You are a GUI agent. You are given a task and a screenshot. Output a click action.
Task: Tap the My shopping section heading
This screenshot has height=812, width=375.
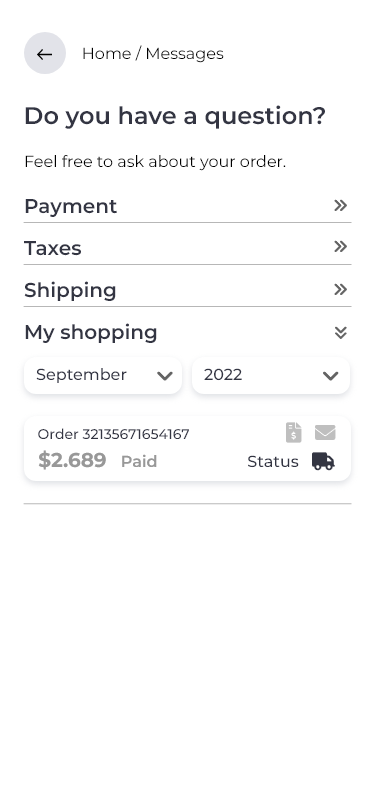91,332
